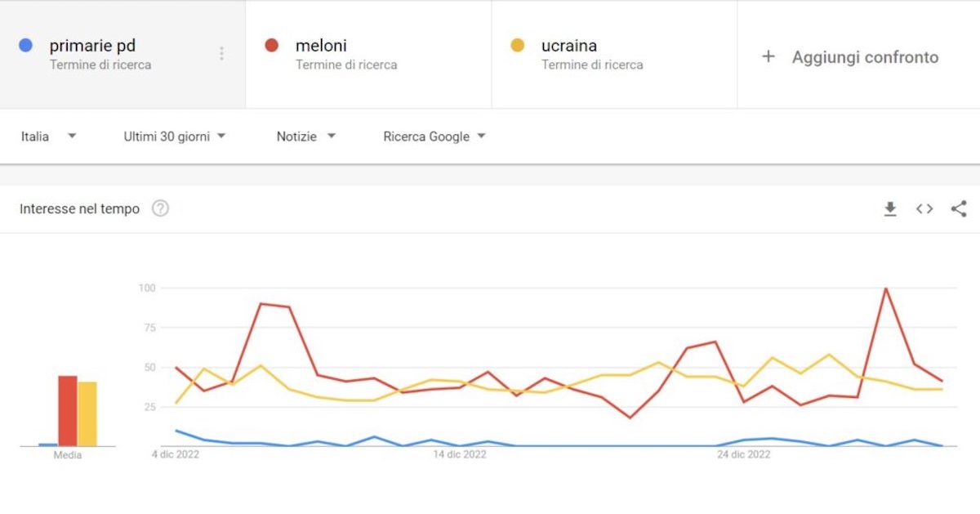Expand the Italia region dropdown
Image resolution: width=980 pixels, height=514 pixels.
[49, 136]
